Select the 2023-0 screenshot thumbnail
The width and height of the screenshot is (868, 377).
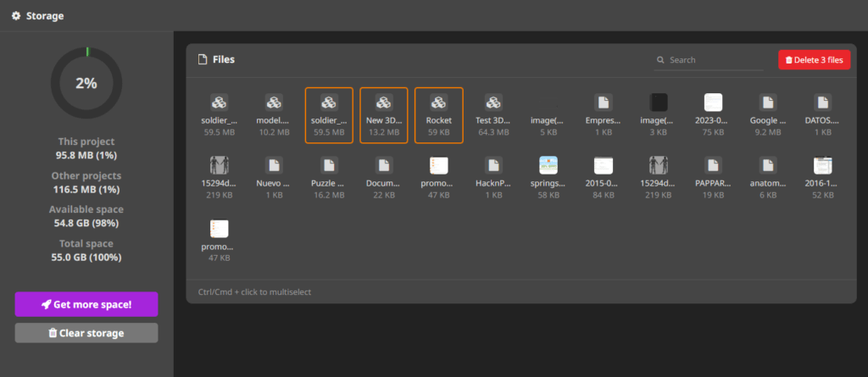coord(713,103)
